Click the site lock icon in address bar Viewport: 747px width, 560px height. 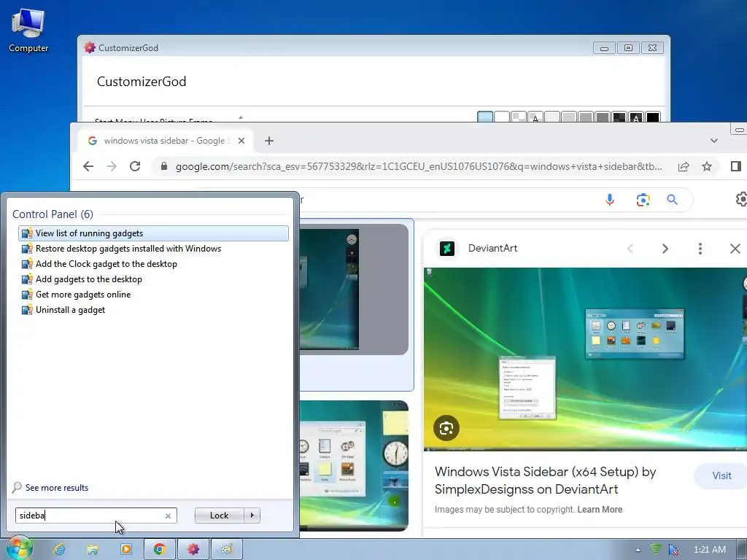click(x=164, y=166)
